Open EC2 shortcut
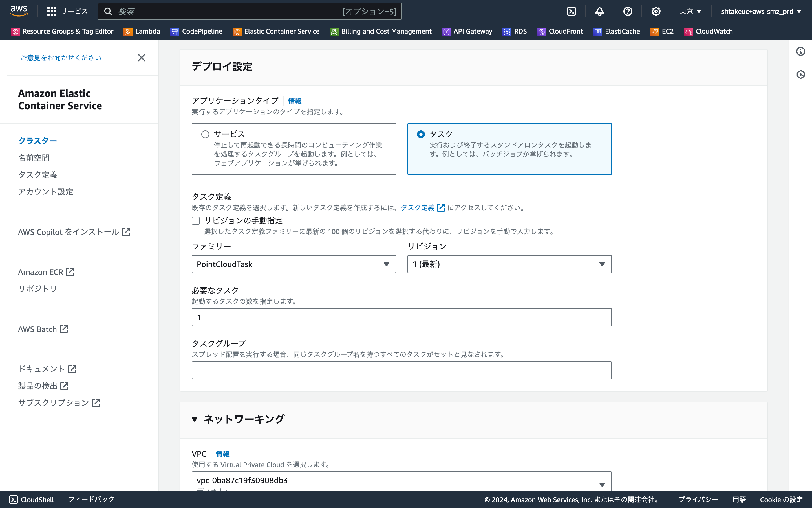The image size is (812, 508). point(662,31)
